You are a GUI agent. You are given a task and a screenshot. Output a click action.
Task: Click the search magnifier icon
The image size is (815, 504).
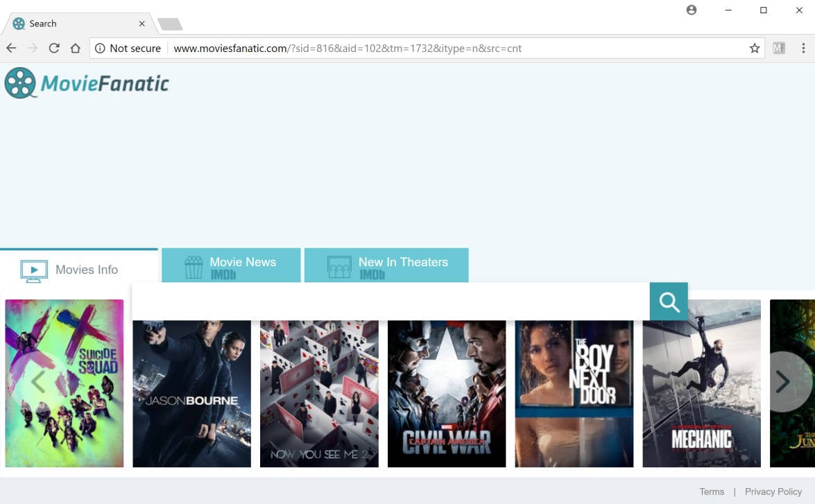tap(668, 302)
